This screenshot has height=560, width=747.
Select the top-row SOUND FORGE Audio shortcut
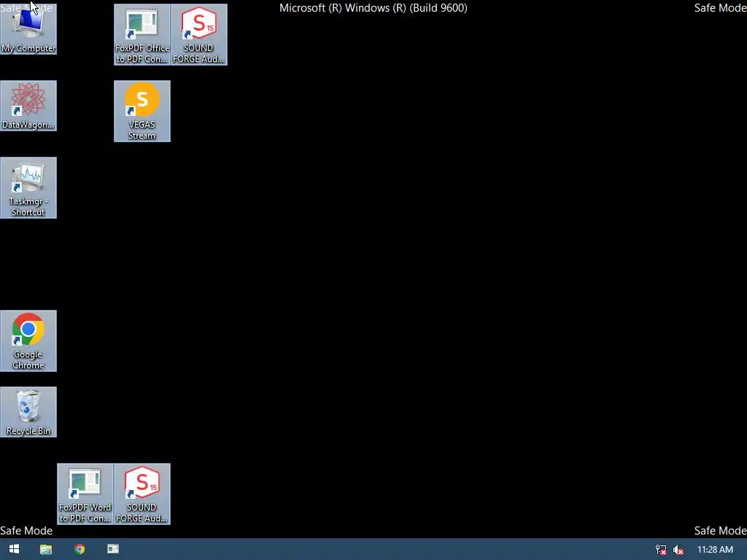tap(198, 34)
